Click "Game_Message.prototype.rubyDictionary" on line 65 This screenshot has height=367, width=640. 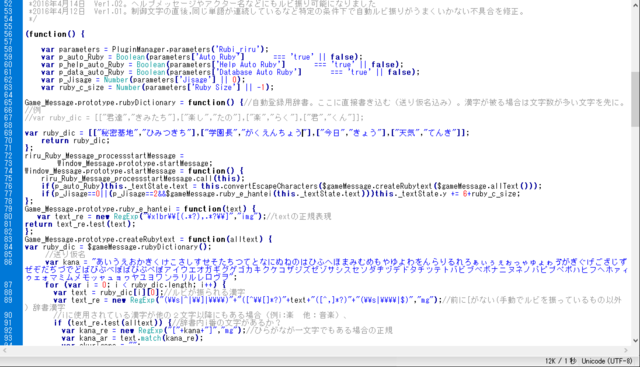(x=100, y=102)
